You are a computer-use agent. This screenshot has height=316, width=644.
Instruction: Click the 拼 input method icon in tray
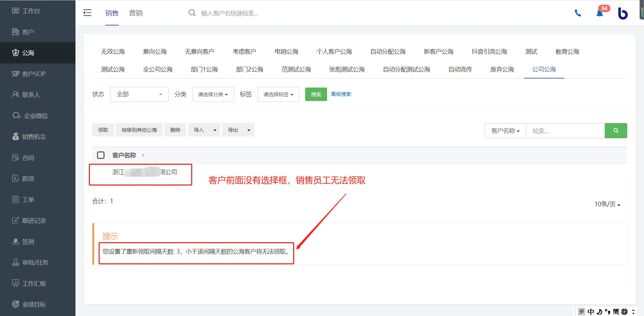tap(582, 312)
